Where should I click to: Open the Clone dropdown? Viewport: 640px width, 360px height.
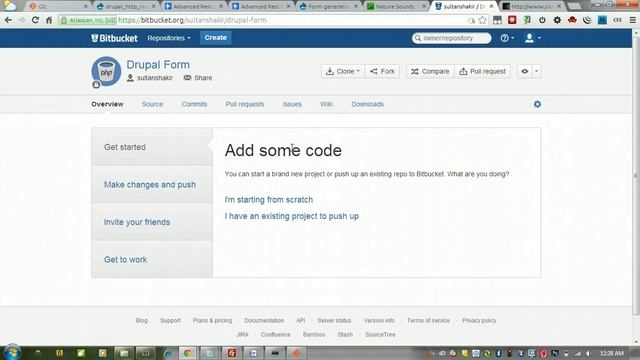coord(342,71)
